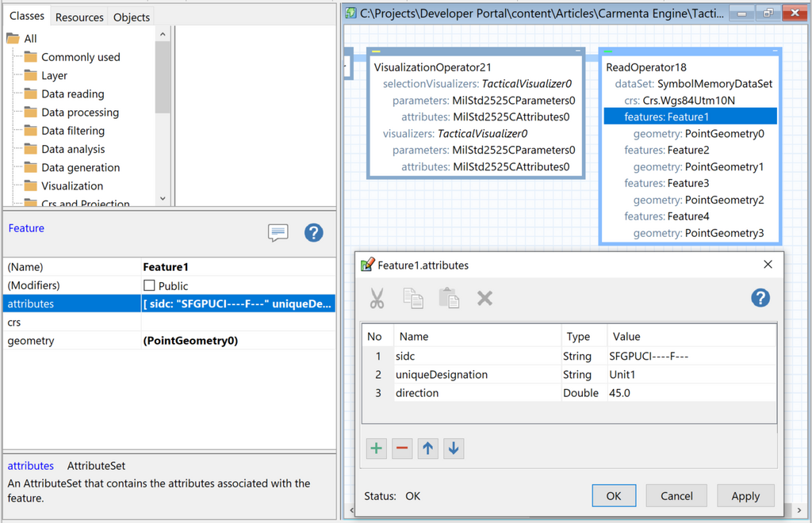Select the (Name) property row
Viewport: 812px width, 523px height.
coord(169,267)
